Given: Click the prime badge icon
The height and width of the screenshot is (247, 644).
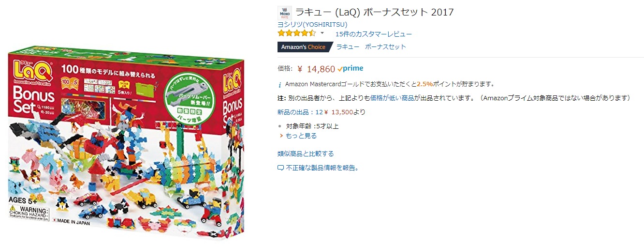Looking at the screenshot, I should click(x=351, y=68).
